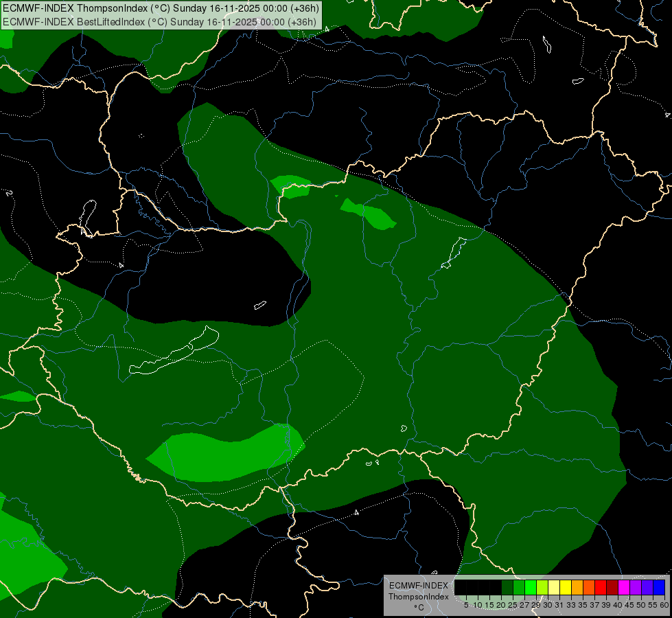Pick the orange 33–35 legend swatch
Viewport: 672px width, 618px height.
click(577, 588)
